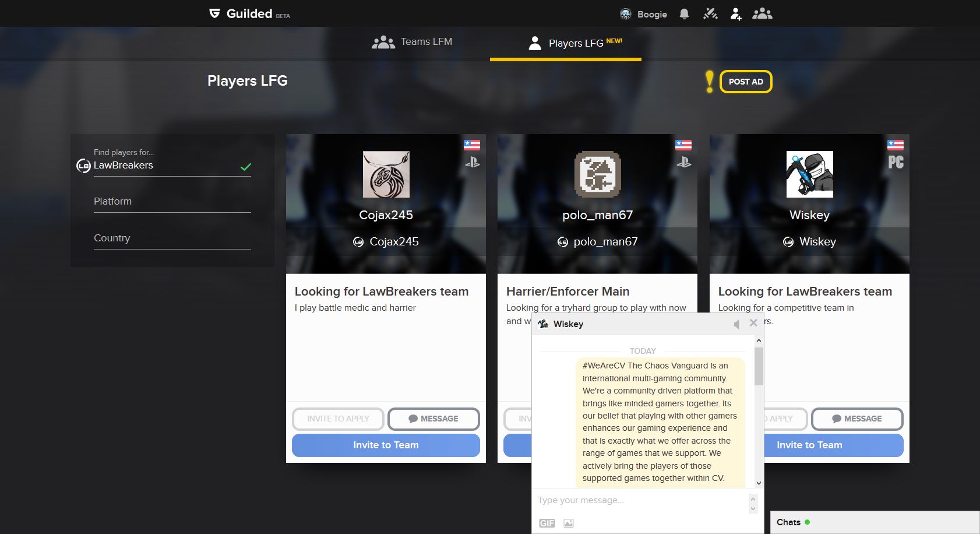The width and height of the screenshot is (980, 534).
Task: Click the PlayStation icon on polo_man67's card
Action: coord(684,163)
